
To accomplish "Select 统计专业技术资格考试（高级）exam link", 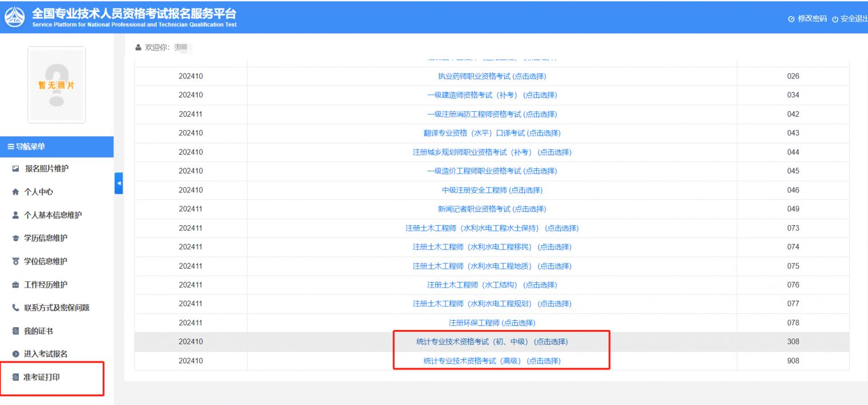I will (x=492, y=361).
